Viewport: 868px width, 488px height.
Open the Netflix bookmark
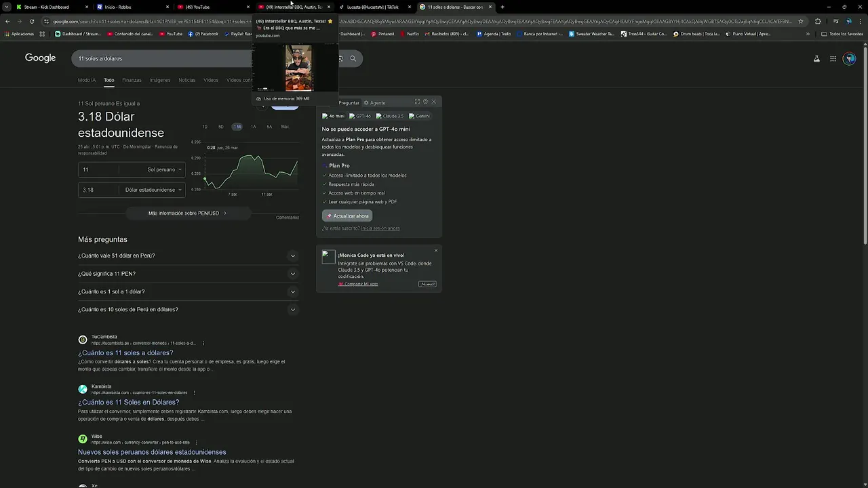coord(408,33)
